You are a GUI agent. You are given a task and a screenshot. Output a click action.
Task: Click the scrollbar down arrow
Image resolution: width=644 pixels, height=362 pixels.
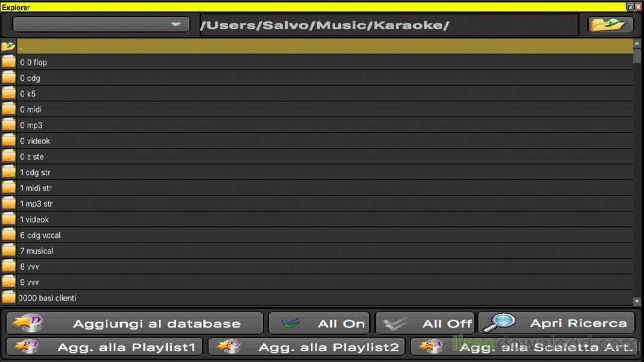[637, 301]
